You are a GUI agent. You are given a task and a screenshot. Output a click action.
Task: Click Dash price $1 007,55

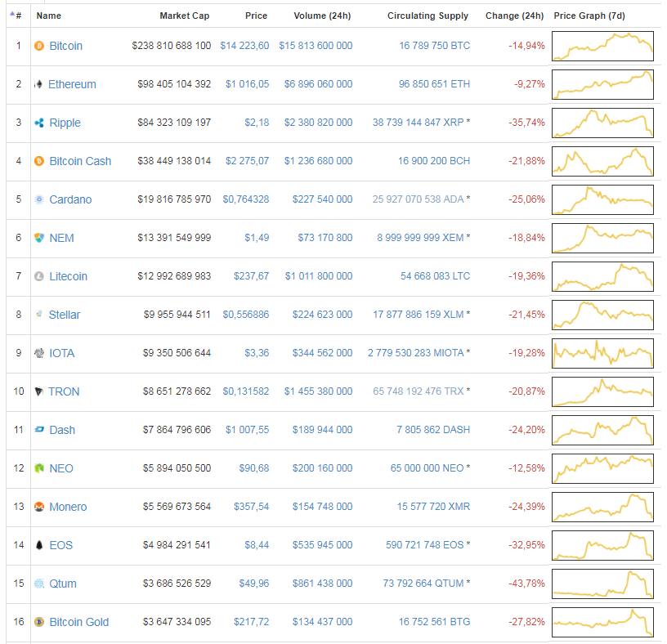(x=247, y=430)
